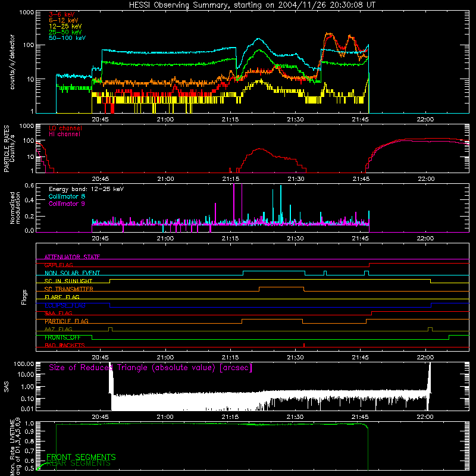Screen dimensions: 476x476
Task: Click the '1000' y-tick of the counts plot
Action: (27, 12)
